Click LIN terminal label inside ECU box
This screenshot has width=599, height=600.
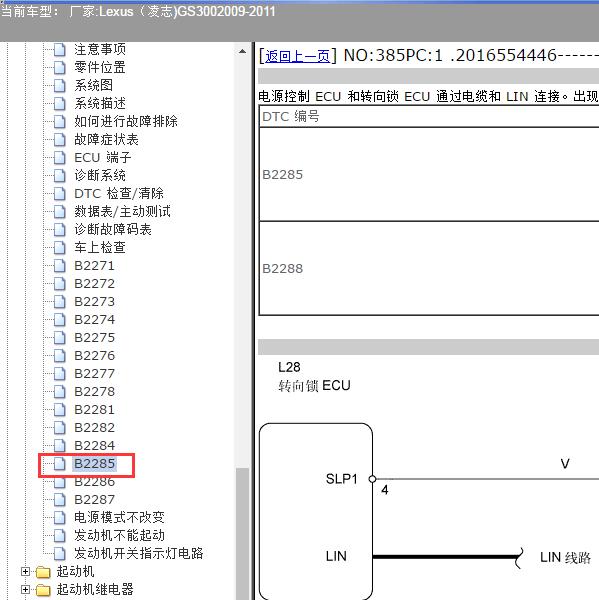point(336,556)
